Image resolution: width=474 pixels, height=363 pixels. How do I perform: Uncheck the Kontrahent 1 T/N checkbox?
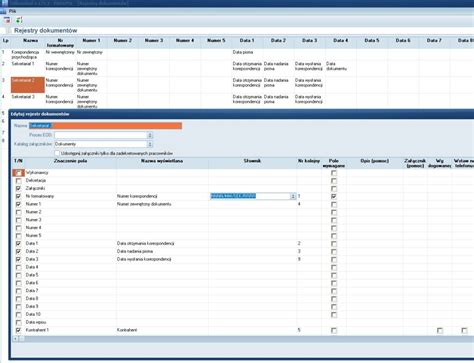[x=18, y=330]
